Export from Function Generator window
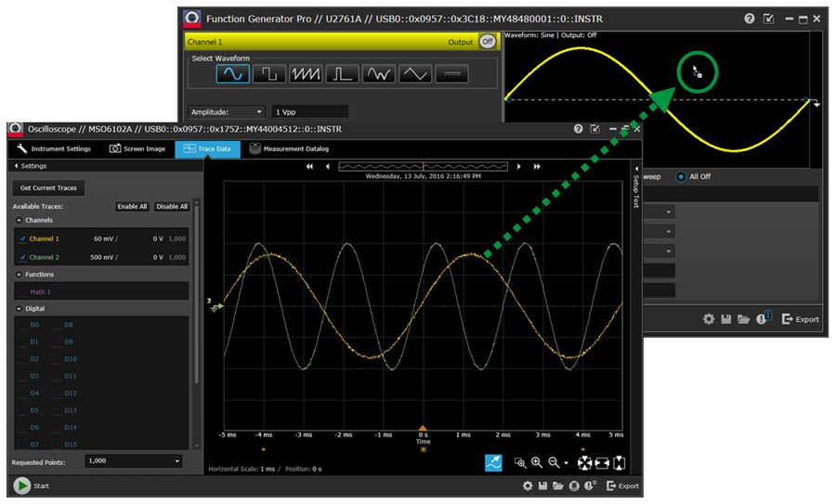 [801, 319]
